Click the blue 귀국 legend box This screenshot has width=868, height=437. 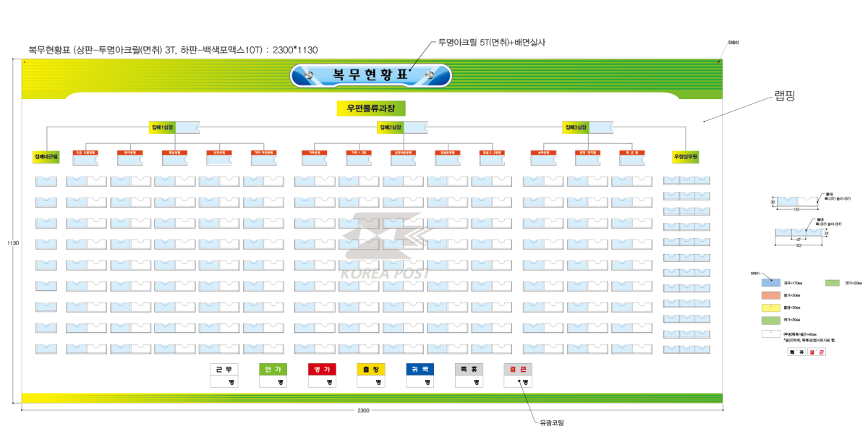(420, 369)
